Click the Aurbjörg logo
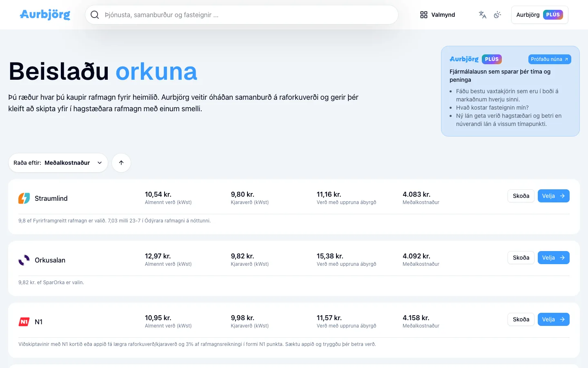This screenshot has width=588, height=368. click(x=45, y=15)
